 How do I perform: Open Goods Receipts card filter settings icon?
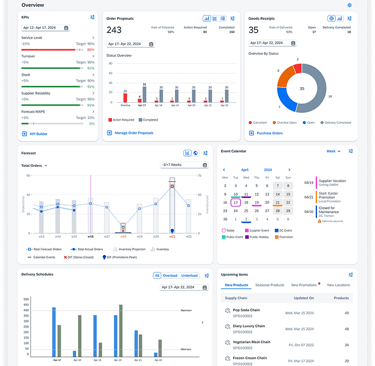[350, 19]
